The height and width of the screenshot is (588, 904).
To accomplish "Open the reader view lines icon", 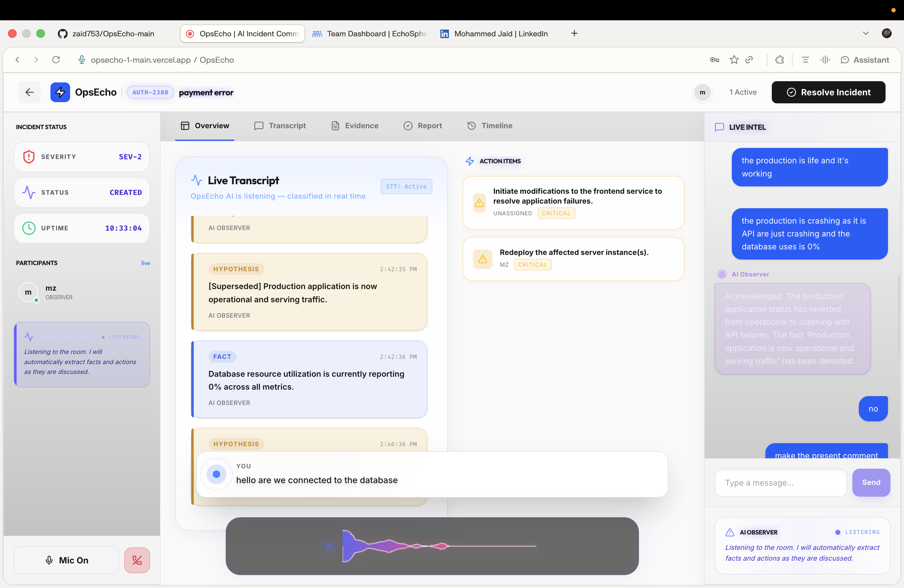I will (805, 60).
